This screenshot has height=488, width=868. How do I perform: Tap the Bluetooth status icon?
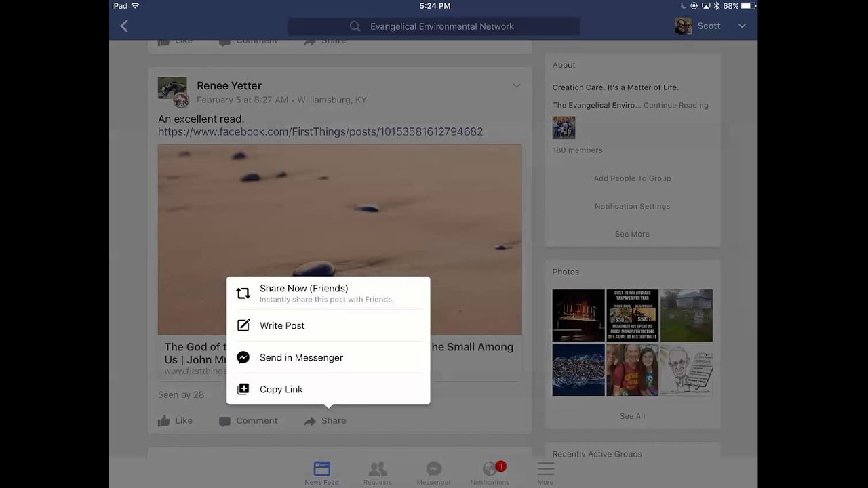(x=717, y=5)
